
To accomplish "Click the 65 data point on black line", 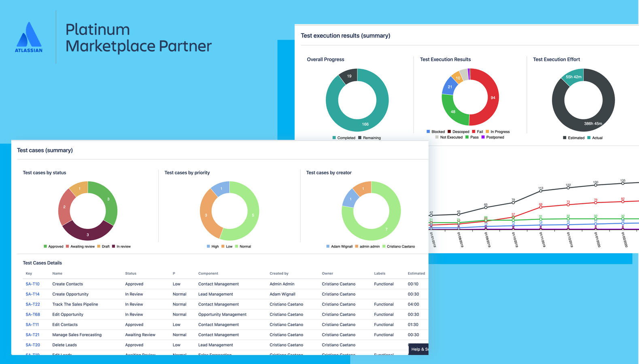I will tap(486, 207).
